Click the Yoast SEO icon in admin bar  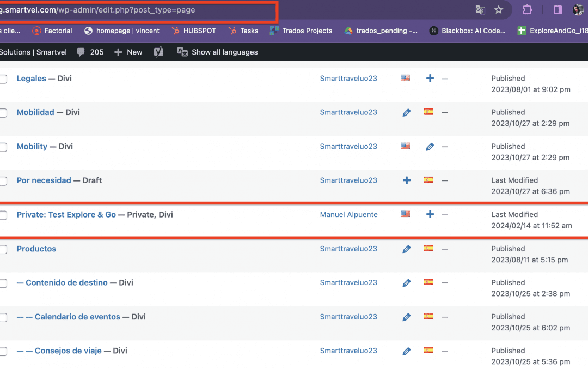[158, 52]
